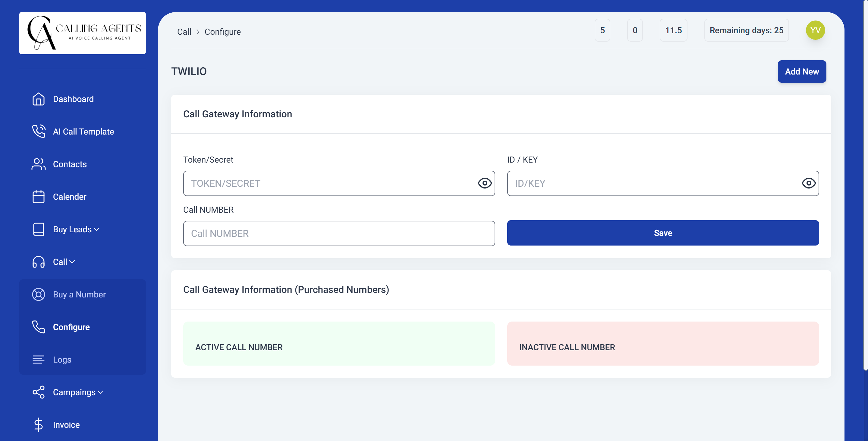Select the Configure phone icon
Screen dimensions: 868x441
coord(38,327)
